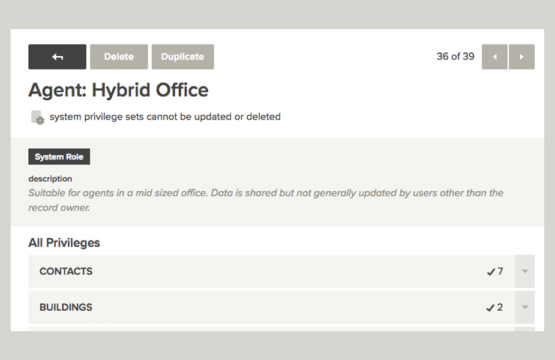Click the system privilege gear document icon
555x360 pixels.
click(x=38, y=118)
